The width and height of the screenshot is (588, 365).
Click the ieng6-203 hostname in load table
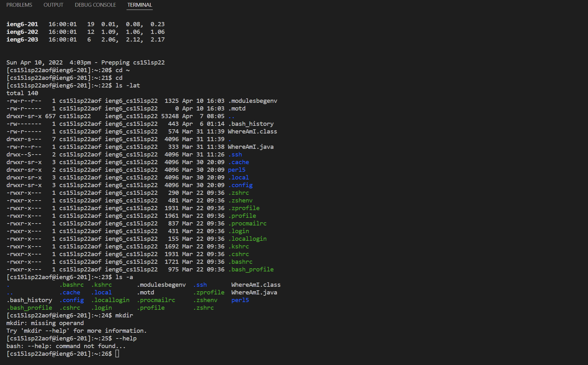[x=22, y=40]
